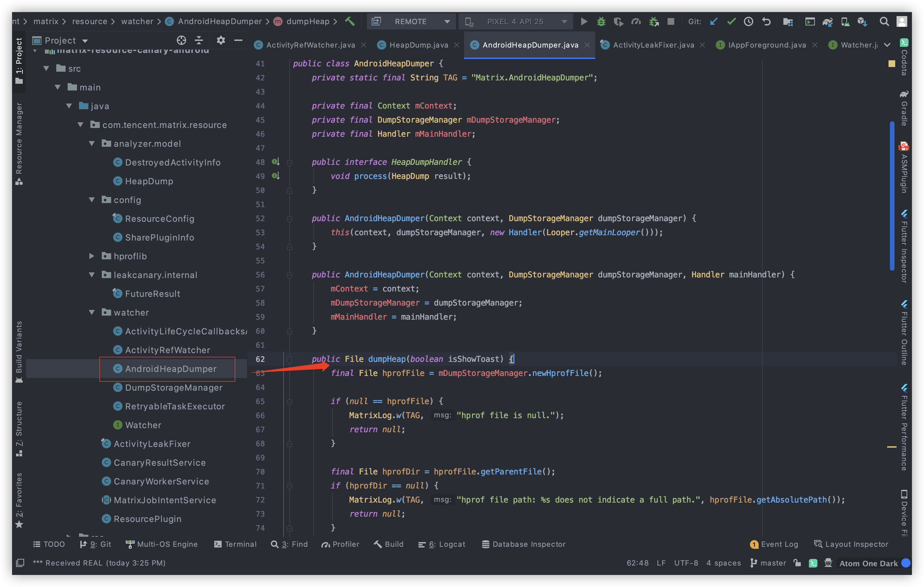
Task: Open user account avatar icon
Action: [x=902, y=21]
